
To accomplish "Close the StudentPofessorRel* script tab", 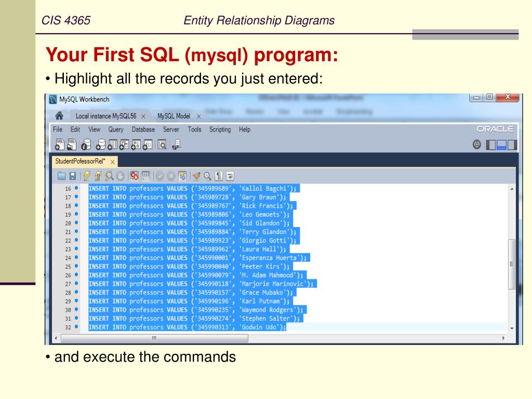I will 112,162.
